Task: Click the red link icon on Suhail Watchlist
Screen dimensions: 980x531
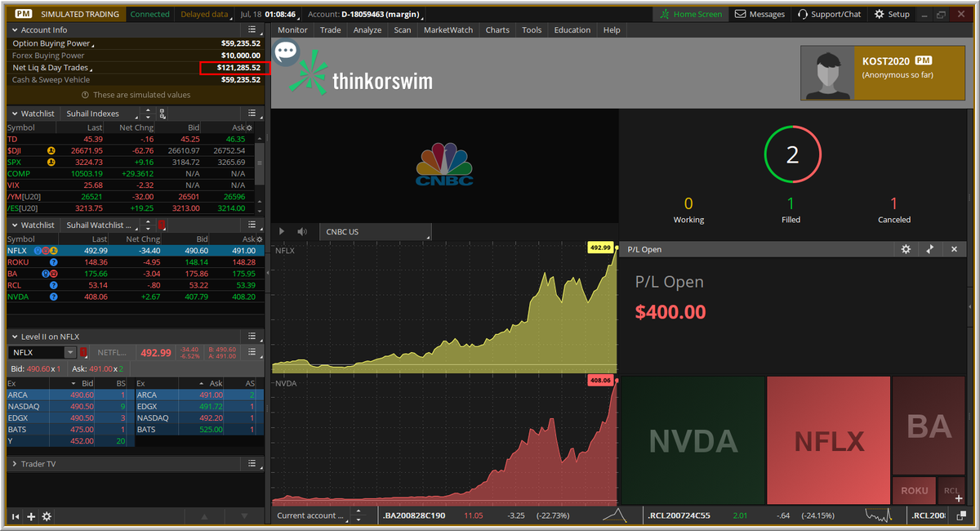Action: [x=162, y=225]
